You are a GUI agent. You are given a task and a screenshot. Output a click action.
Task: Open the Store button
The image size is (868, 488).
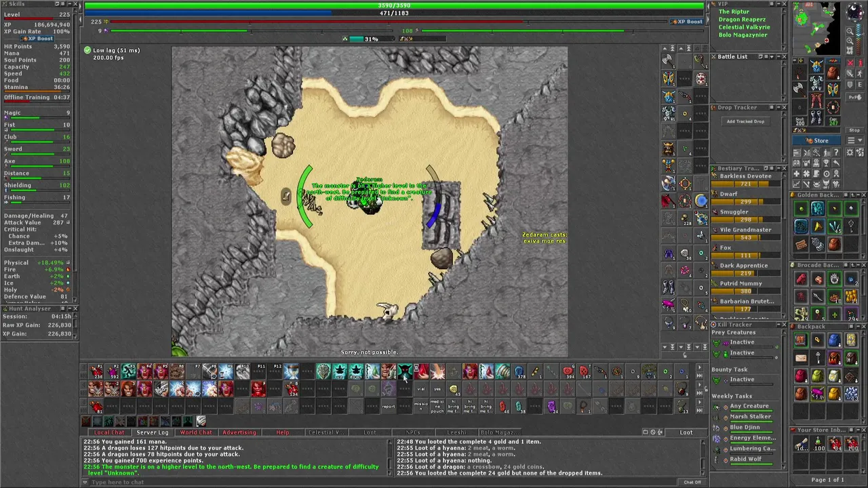819,140
